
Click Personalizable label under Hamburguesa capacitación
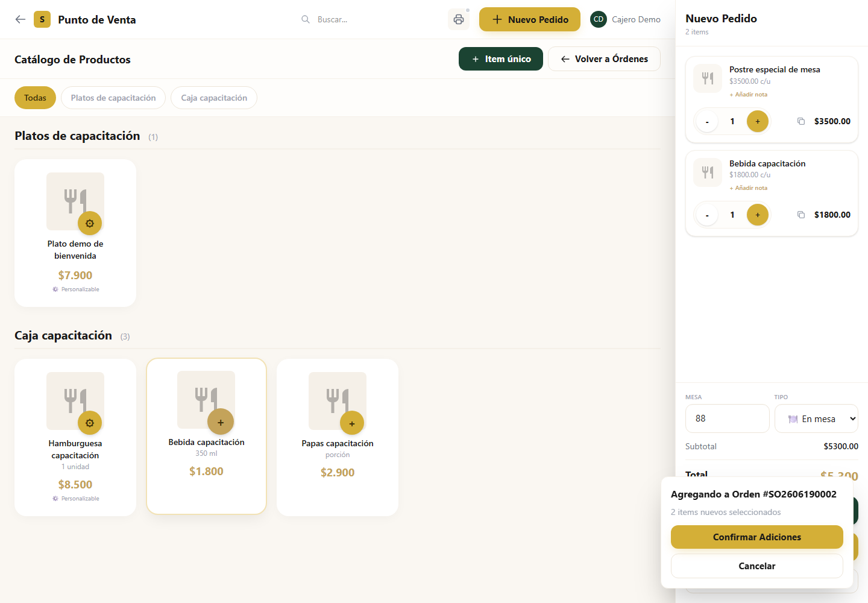pyautogui.click(x=75, y=499)
